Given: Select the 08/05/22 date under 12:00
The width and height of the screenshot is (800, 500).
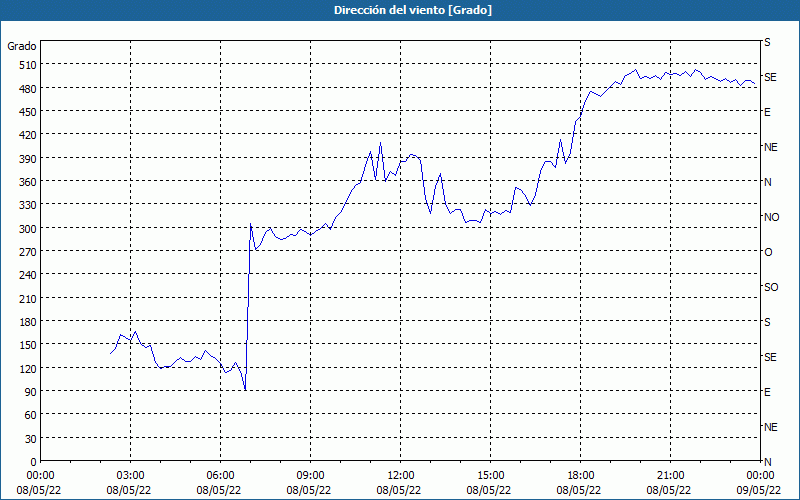Looking at the screenshot, I should (x=399, y=491).
